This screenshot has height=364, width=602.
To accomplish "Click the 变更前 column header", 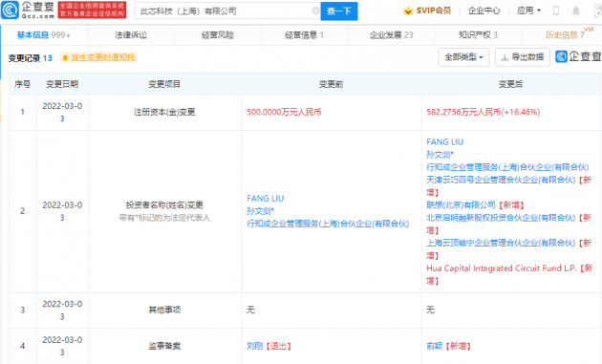I will pyautogui.click(x=331, y=84).
